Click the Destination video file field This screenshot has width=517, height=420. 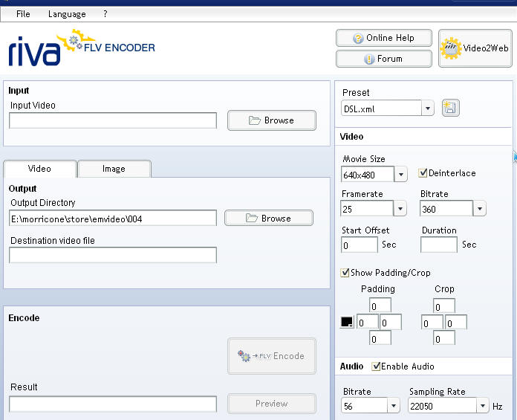click(x=113, y=255)
